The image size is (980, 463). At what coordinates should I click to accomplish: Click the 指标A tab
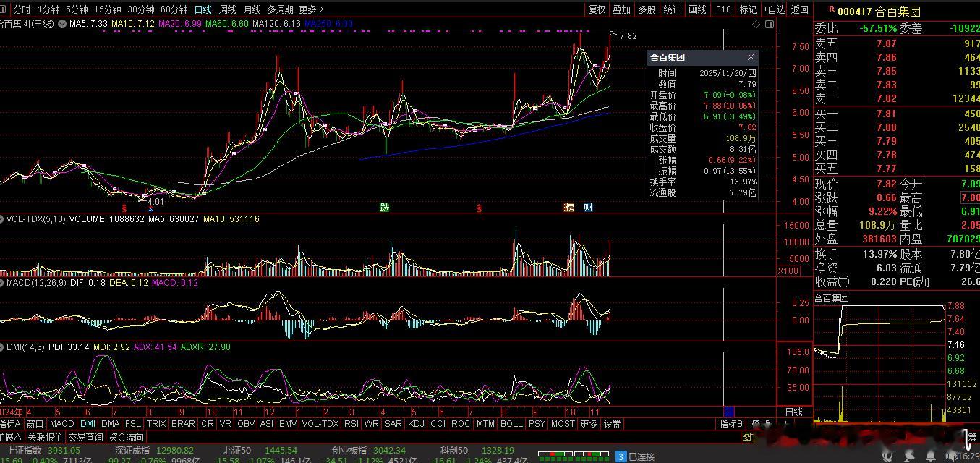pos(11,424)
